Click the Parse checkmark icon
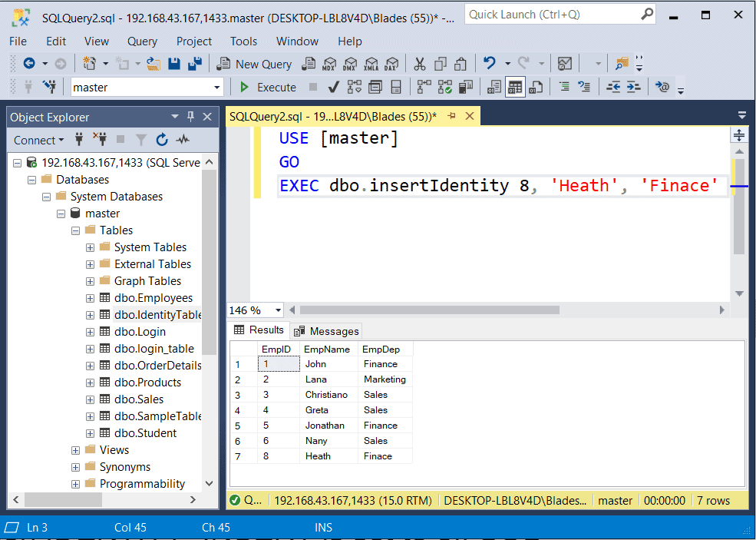This screenshot has width=756, height=540. click(332, 87)
